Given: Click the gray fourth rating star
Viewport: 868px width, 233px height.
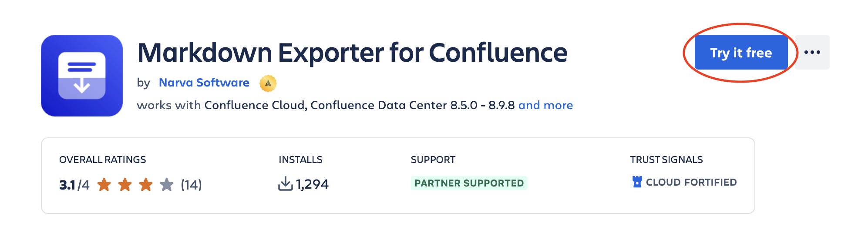Looking at the screenshot, I should (x=167, y=185).
